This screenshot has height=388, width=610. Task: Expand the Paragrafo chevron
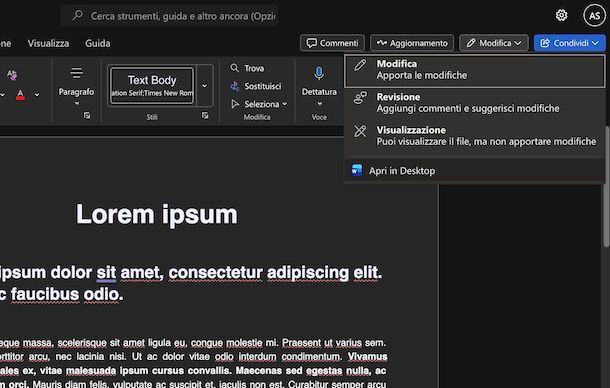click(x=77, y=104)
